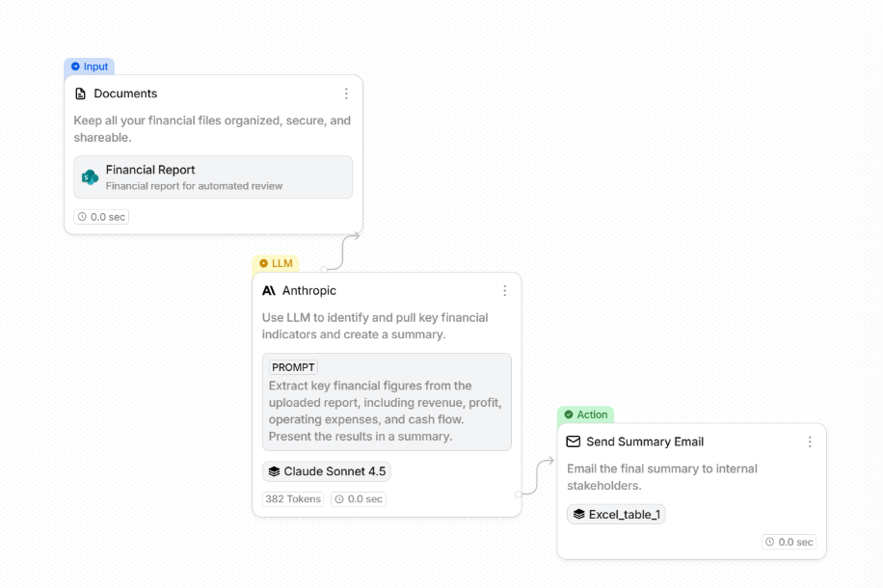Click the Claude Sonnet 4.5 model chip
Image resolution: width=883 pixels, height=588 pixels.
click(327, 471)
